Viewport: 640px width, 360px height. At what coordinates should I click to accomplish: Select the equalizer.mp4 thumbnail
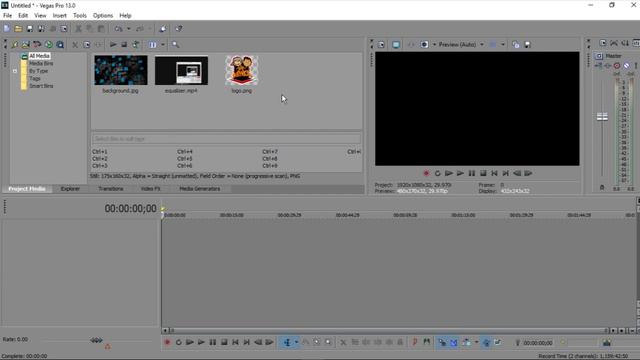point(182,70)
